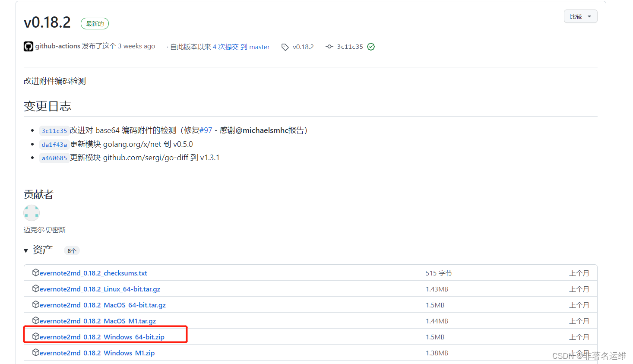Click package icon of Windows_M1 asset
Viewport: 633px width, 364px height.
point(36,352)
